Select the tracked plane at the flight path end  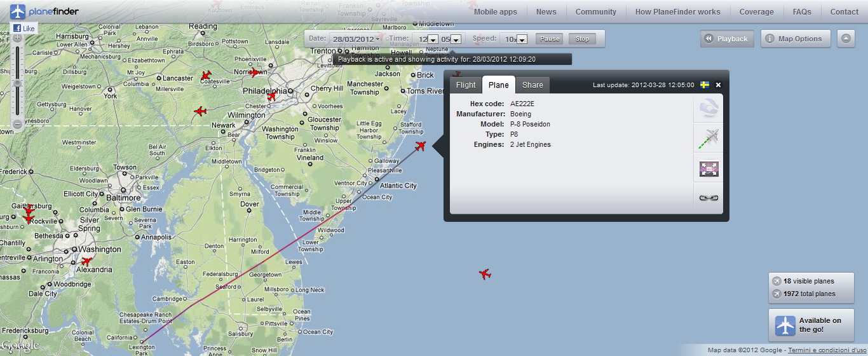click(x=420, y=146)
